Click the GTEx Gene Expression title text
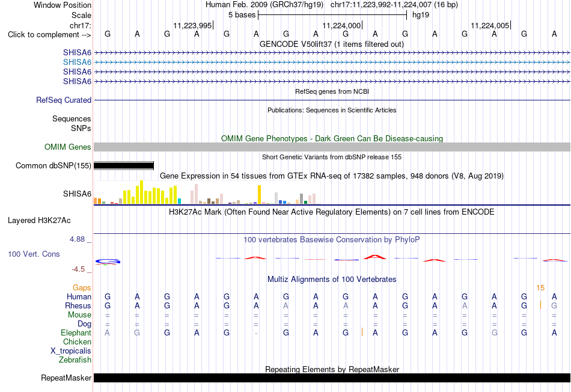The width and height of the screenshot is (571, 392). point(332,176)
